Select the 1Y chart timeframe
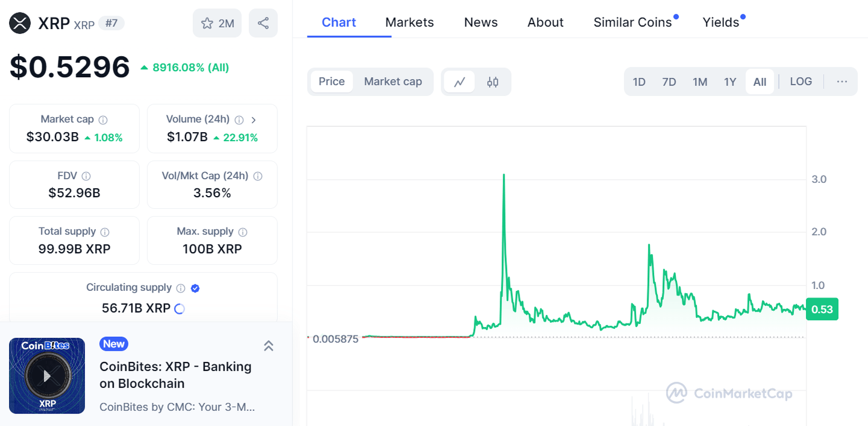Image resolution: width=868 pixels, height=426 pixels. (x=730, y=81)
